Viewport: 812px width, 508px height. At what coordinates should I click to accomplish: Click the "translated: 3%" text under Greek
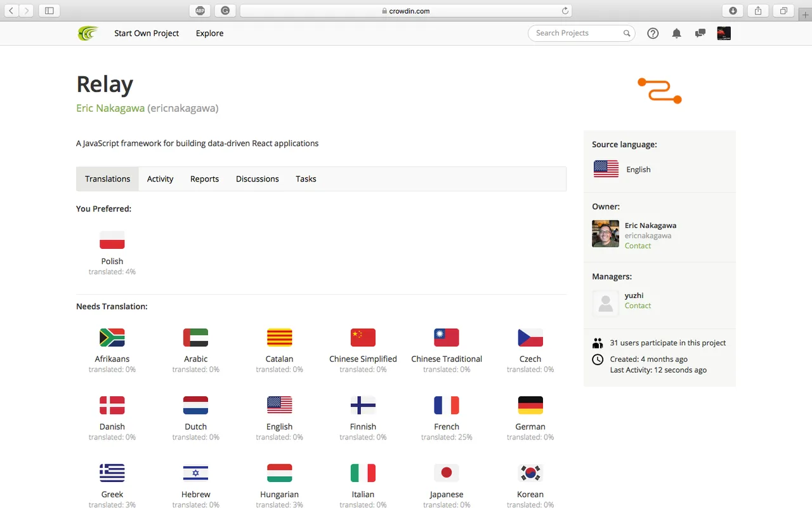click(112, 505)
